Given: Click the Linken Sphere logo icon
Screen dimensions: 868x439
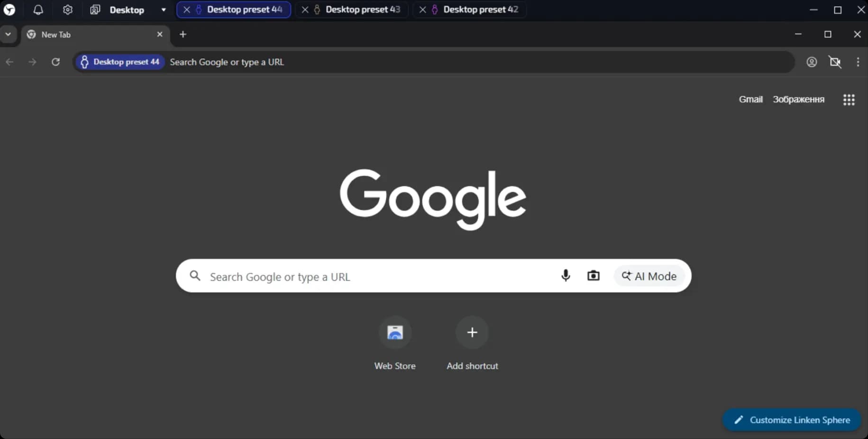Looking at the screenshot, I should tap(9, 10).
